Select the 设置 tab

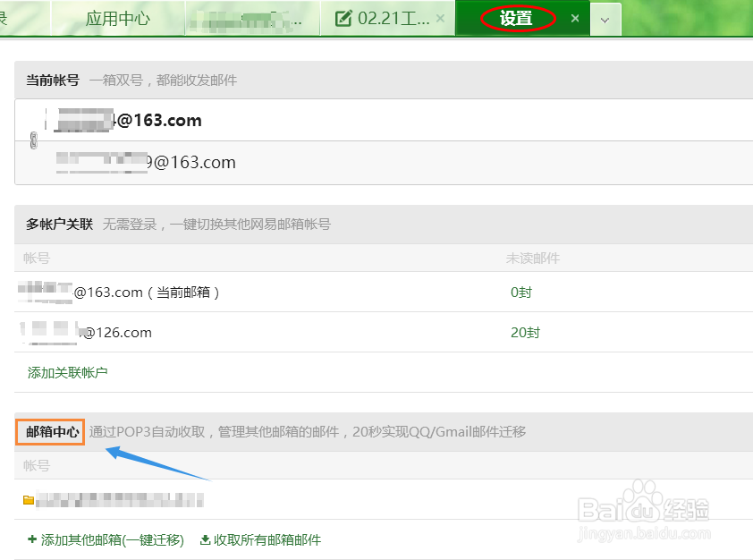pos(516,18)
